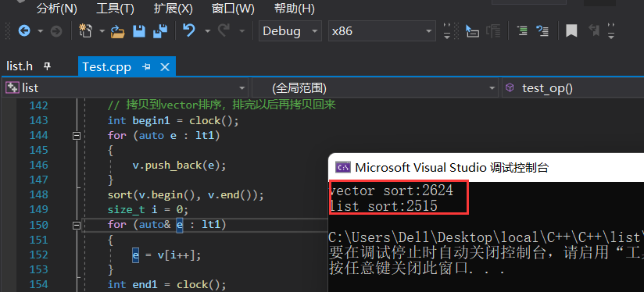
Task: Close the Test.cpp tab
Action: [165, 67]
